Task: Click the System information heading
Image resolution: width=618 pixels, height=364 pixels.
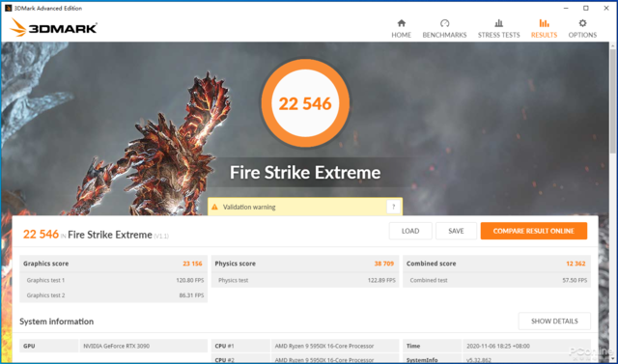Action: coord(57,322)
